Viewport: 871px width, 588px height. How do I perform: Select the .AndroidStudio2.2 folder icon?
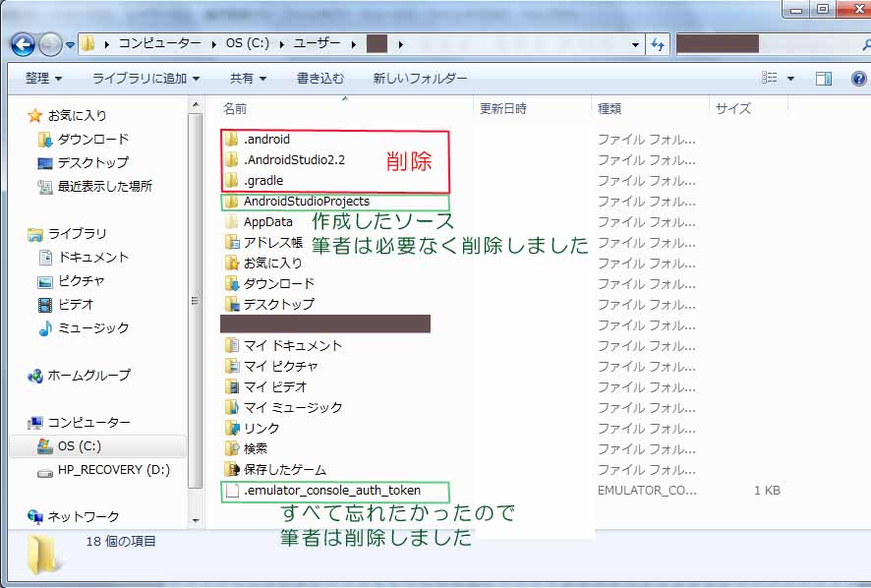pos(232,160)
